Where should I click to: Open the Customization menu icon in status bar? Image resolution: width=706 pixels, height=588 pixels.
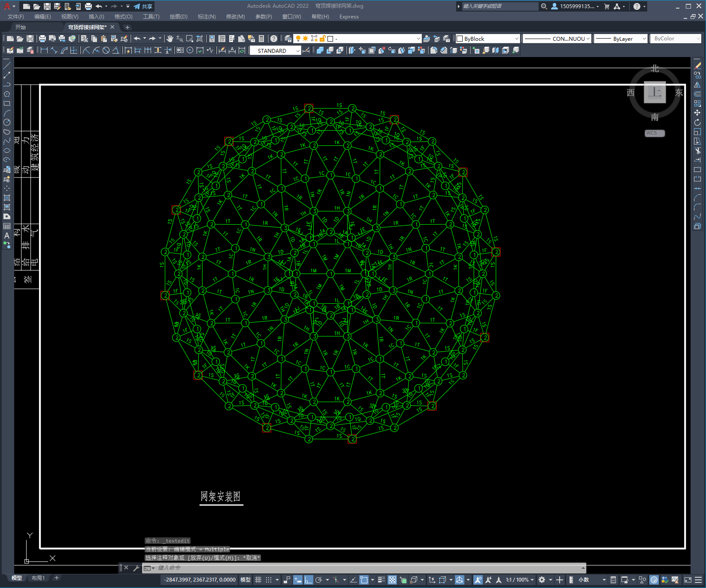[699, 580]
